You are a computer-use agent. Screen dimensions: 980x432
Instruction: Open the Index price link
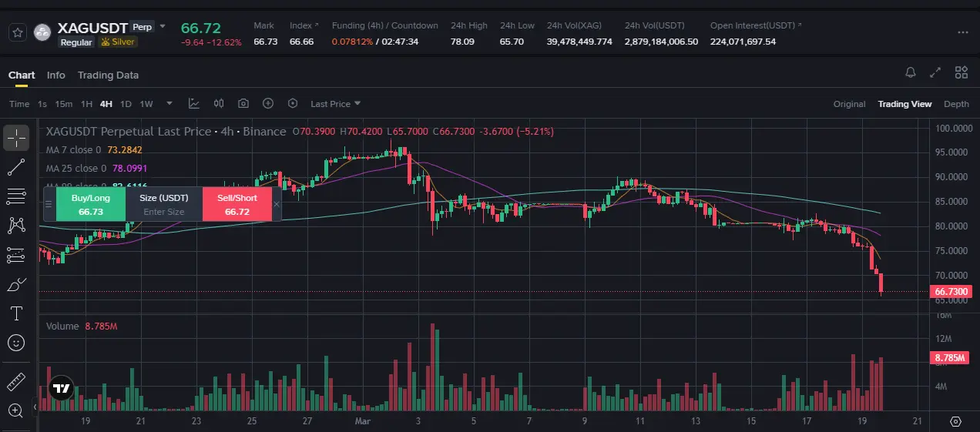pyautogui.click(x=304, y=25)
